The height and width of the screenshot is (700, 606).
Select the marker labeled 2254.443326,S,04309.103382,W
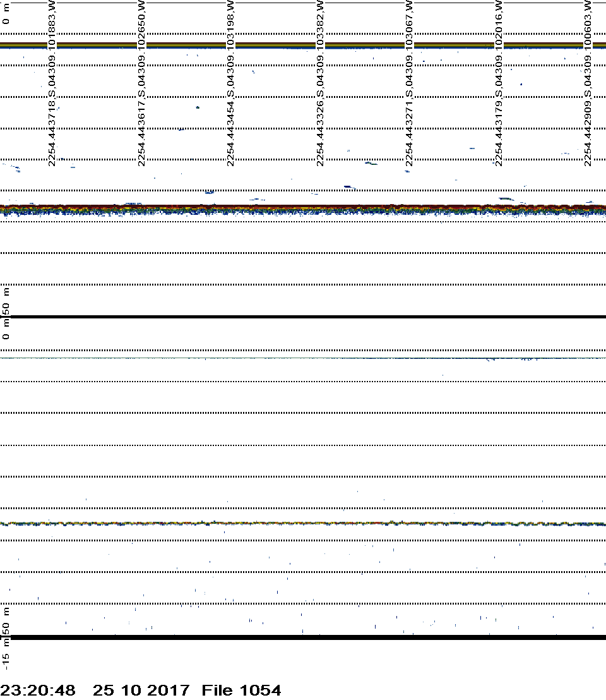(x=321, y=83)
